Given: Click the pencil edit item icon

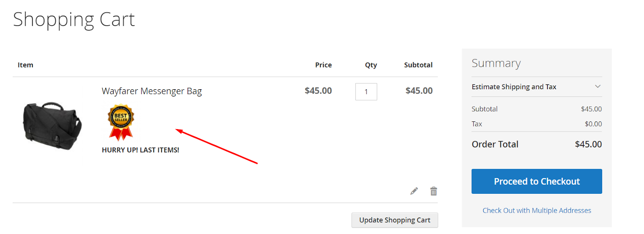Looking at the screenshot, I should [x=414, y=191].
